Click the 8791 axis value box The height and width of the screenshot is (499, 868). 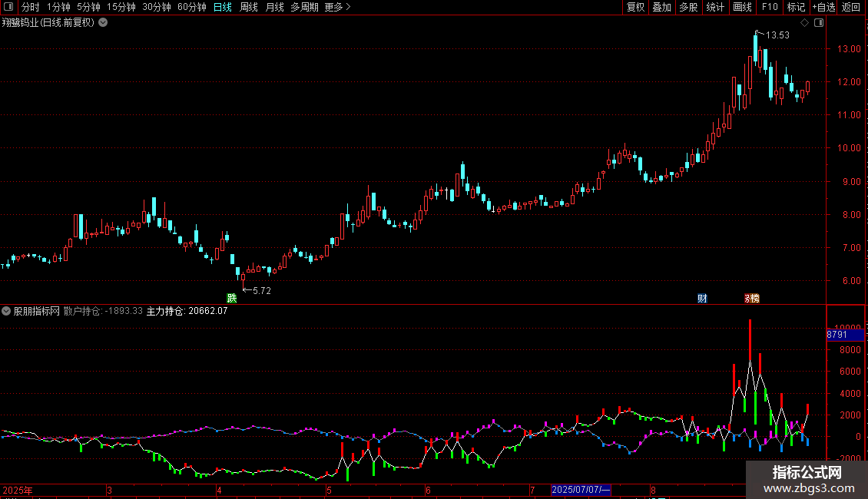pos(845,335)
